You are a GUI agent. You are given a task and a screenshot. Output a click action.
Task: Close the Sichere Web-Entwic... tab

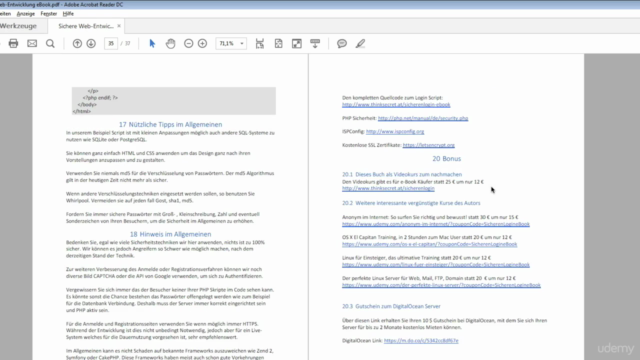pos(119,26)
